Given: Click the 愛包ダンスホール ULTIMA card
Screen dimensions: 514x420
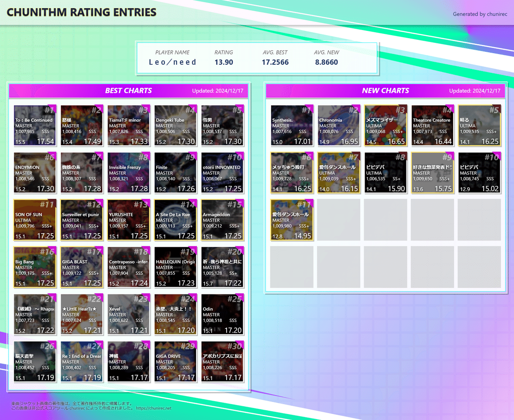Looking at the screenshot, I should click(x=339, y=173).
